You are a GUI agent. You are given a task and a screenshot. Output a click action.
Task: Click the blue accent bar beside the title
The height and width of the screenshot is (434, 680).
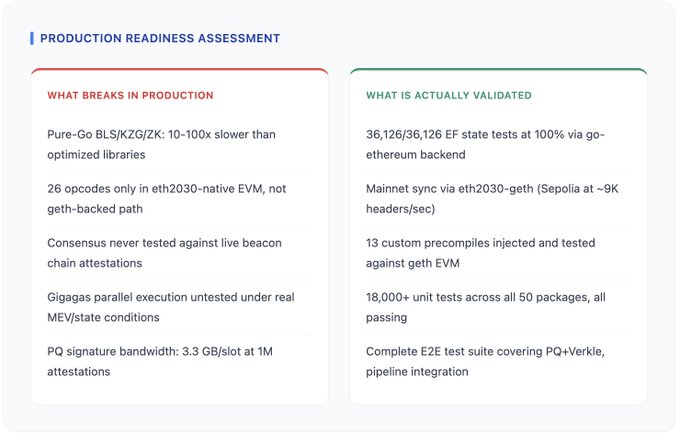[32, 38]
